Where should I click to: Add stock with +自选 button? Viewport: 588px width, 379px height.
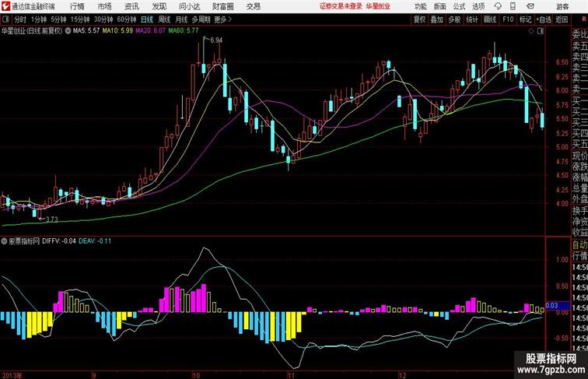pos(544,19)
